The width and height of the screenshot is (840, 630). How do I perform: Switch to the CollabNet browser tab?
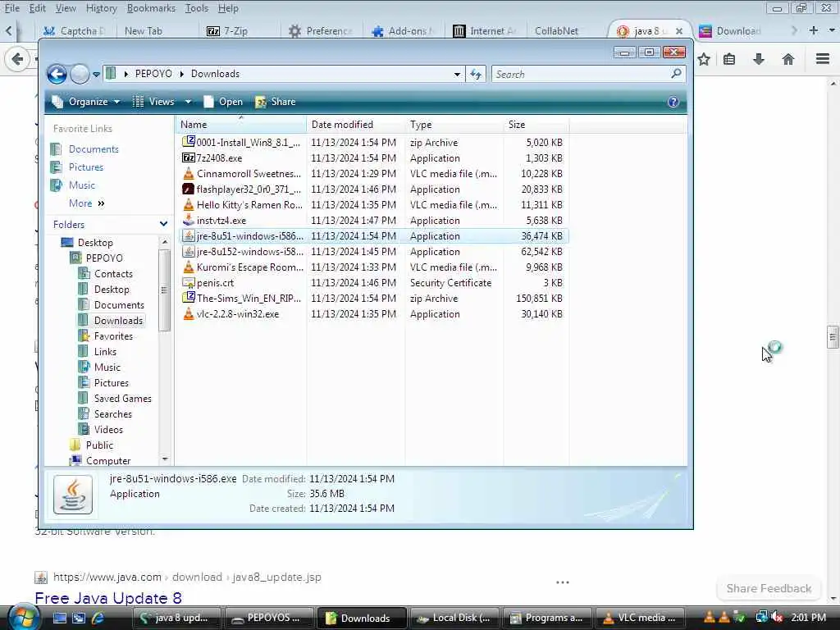pyautogui.click(x=557, y=31)
